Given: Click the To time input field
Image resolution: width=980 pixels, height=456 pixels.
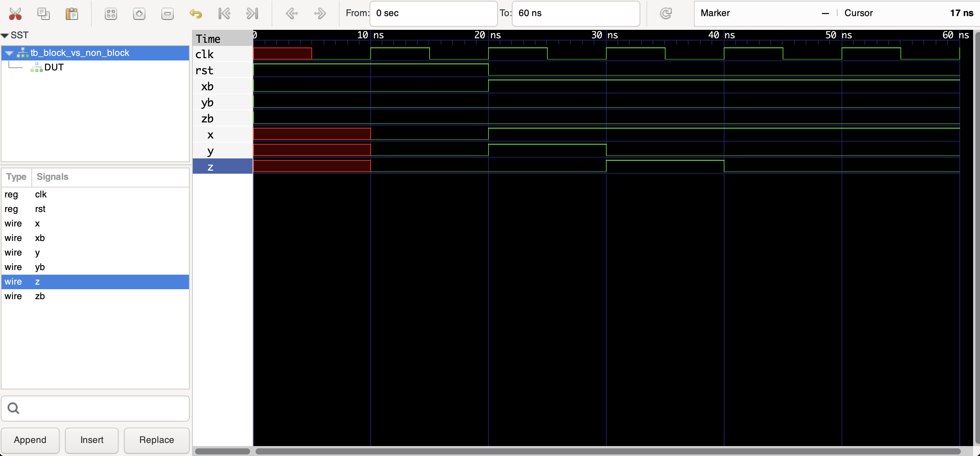Looking at the screenshot, I should coord(576,13).
